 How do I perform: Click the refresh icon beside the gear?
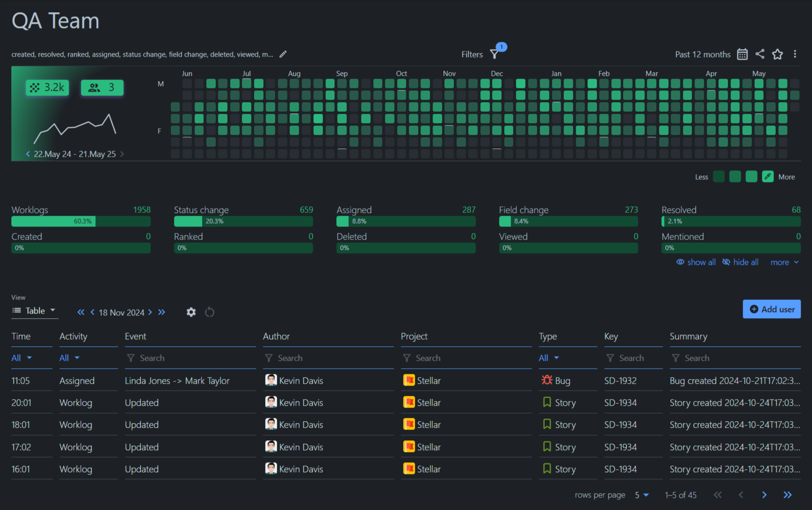coord(209,312)
